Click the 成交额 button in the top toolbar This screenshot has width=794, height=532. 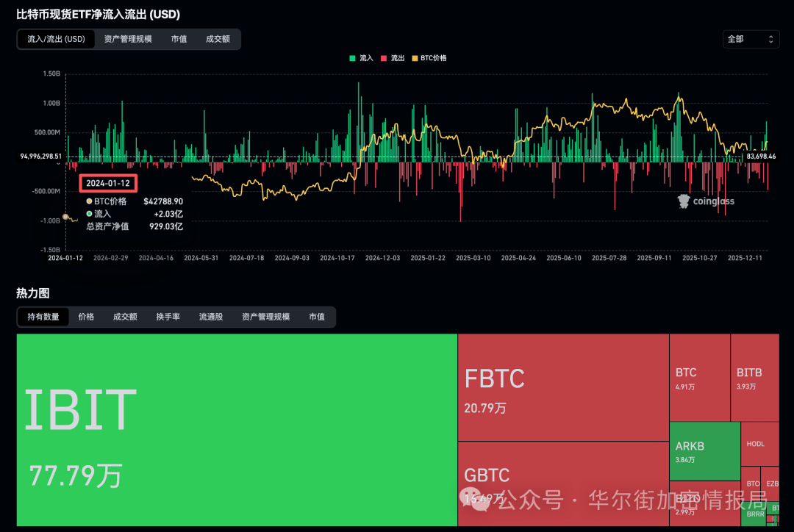tap(218, 39)
